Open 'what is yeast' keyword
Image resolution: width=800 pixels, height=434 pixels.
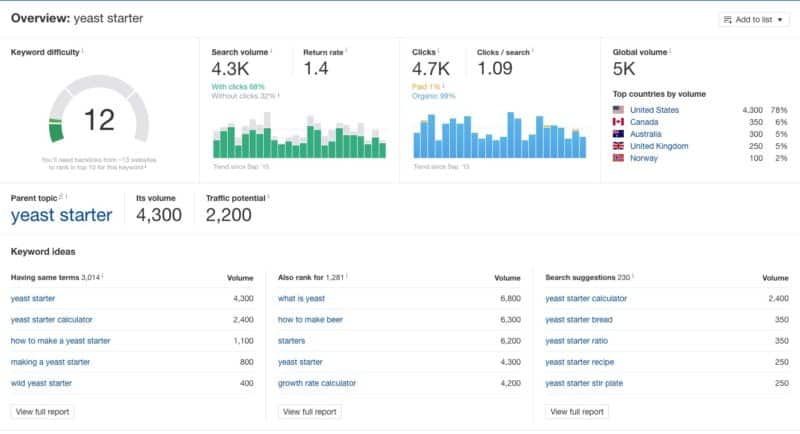tap(301, 298)
